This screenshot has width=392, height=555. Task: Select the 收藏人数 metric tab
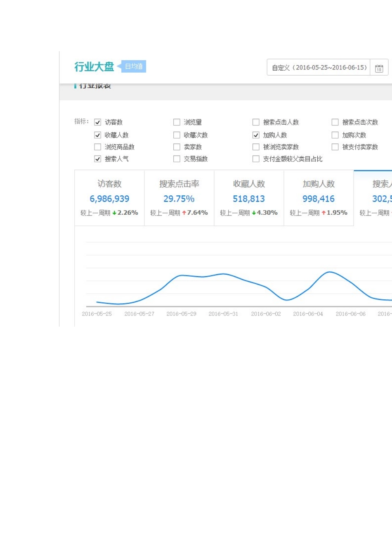(x=249, y=198)
